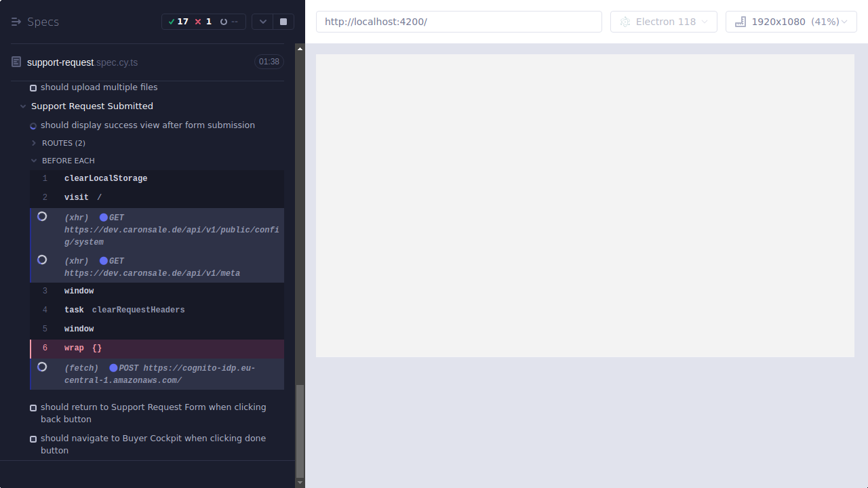Toggle the box beside 'should navigate to Buyer Cockpit'
The height and width of the screenshot is (488, 868).
click(33, 439)
